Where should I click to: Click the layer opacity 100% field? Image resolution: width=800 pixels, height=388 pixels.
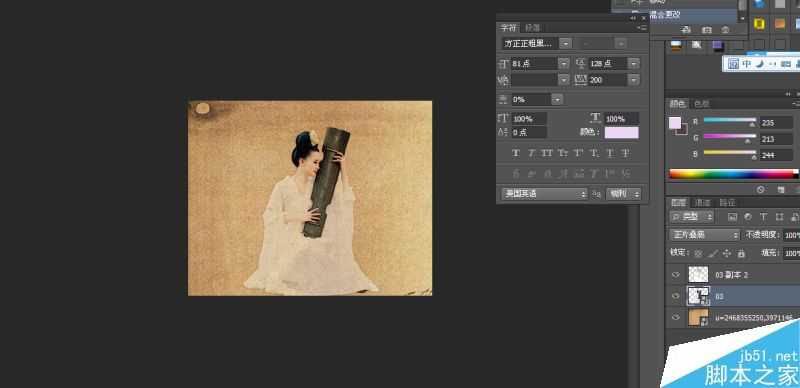pos(791,235)
